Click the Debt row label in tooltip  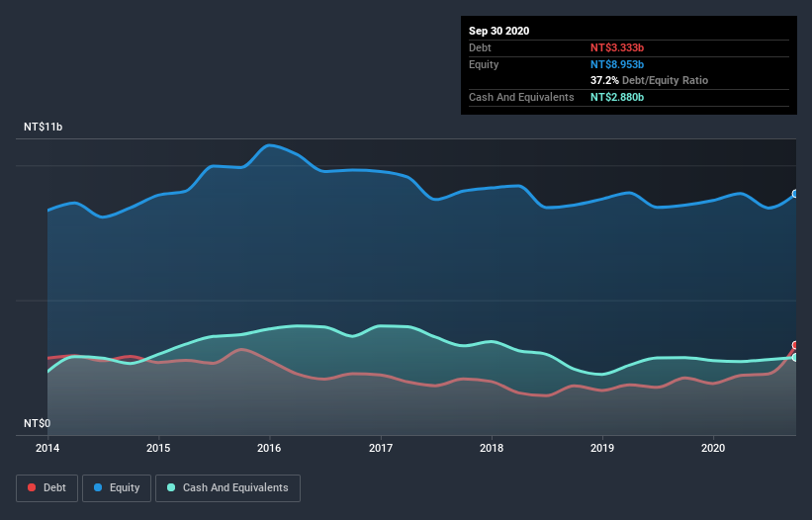click(x=480, y=47)
